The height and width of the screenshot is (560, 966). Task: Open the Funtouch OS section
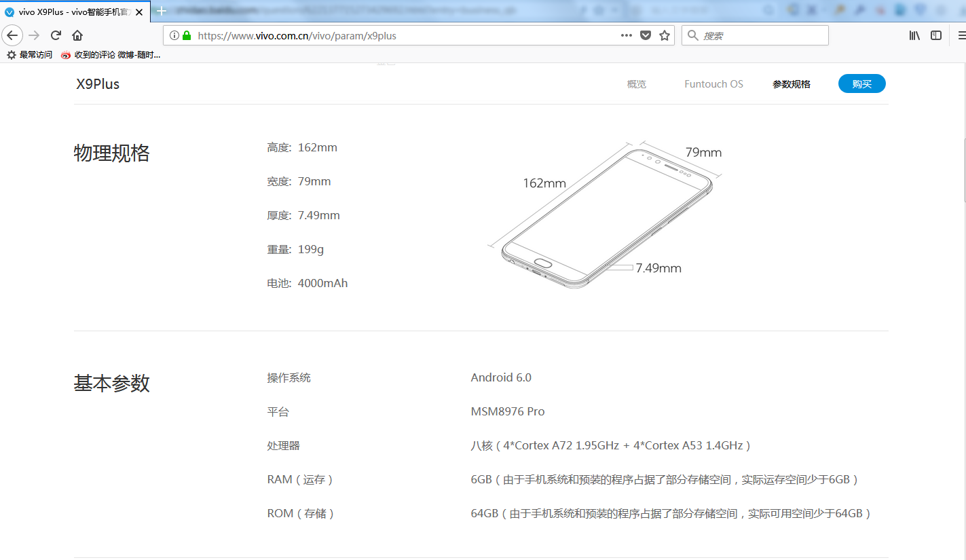tap(713, 84)
